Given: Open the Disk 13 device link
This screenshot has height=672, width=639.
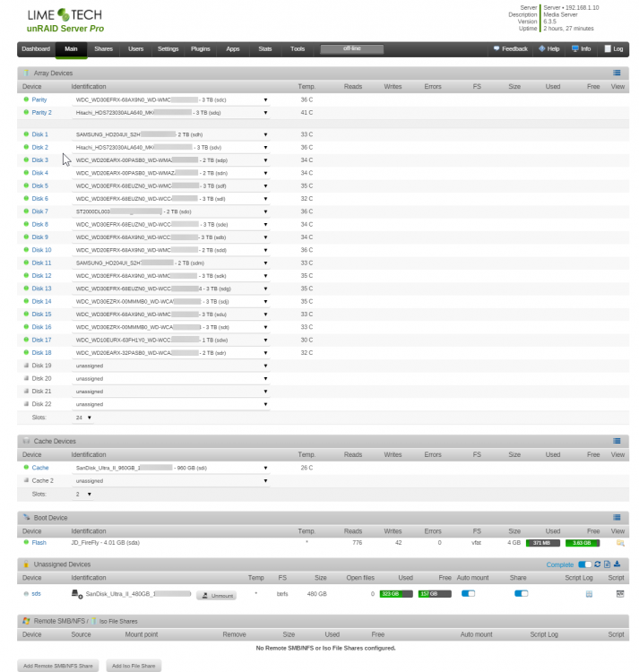Looking at the screenshot, I should tap(41, 289).
